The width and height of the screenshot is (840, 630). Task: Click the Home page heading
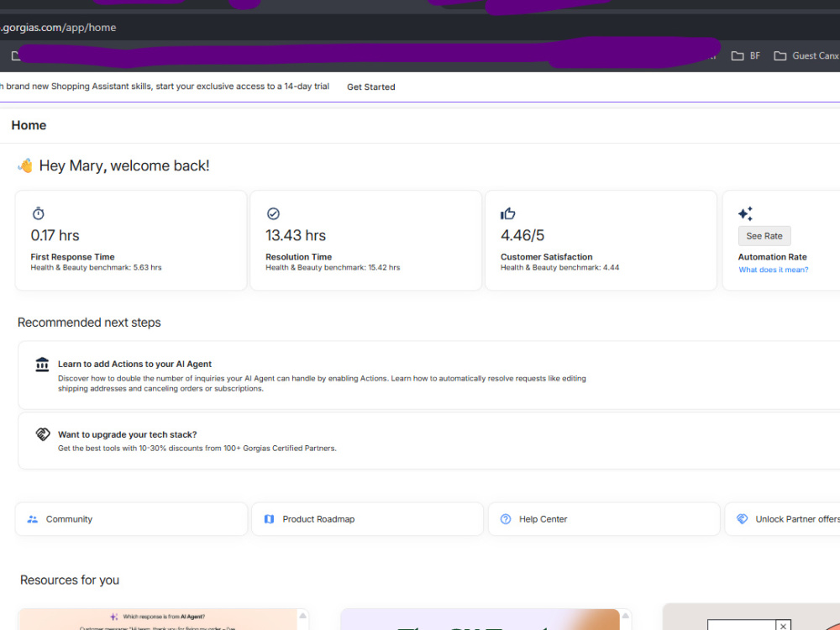(29, 125)
